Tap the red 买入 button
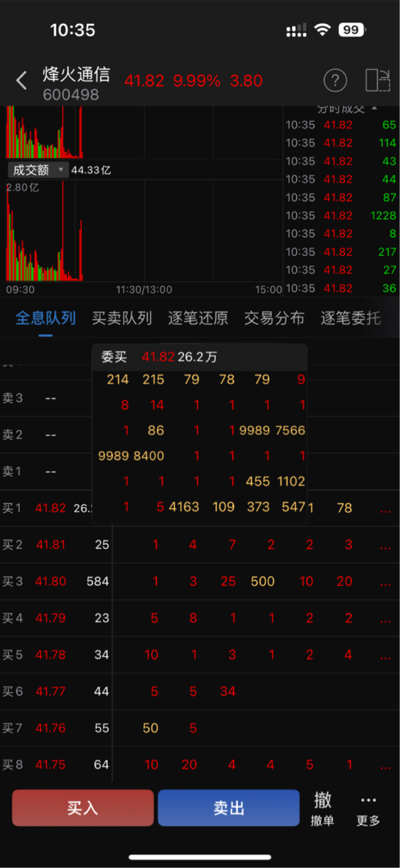This screenshot has height=868, width=400. coord(83,808)
